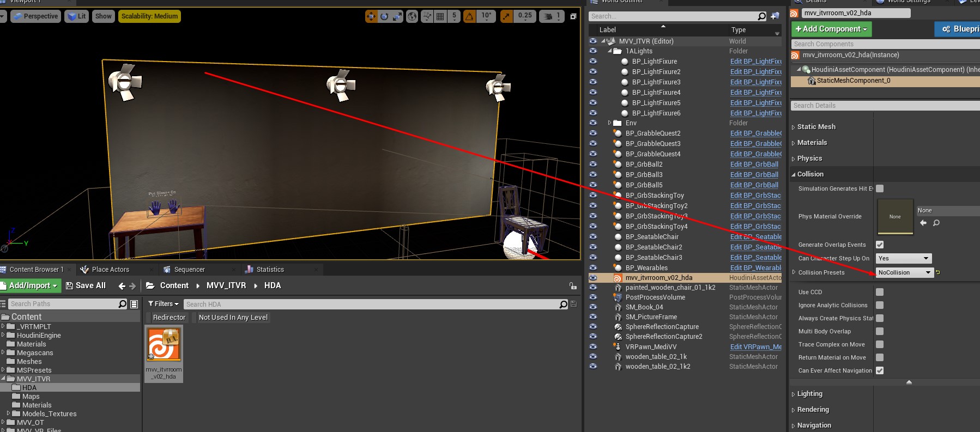
Task: Collapse the 1ALights folder in outliner
Action: point(609,51)
